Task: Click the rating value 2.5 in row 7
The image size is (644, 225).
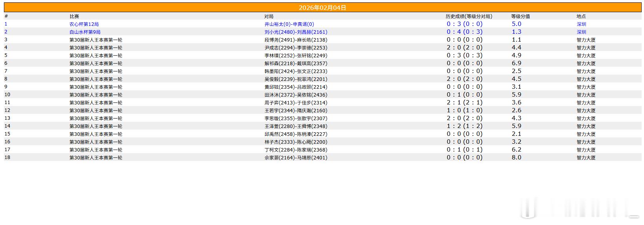Action: click(x=517, y=71)
